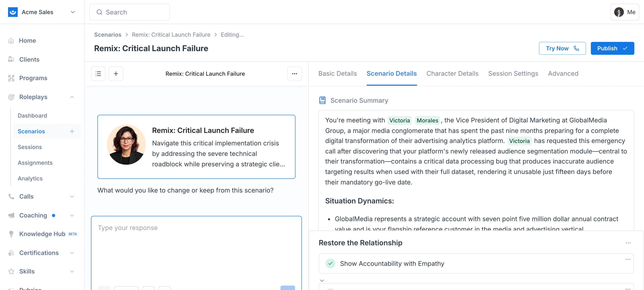Click Victoria Morales's avatar in scenario card
Screen dimensions: 644x290
[x=126, y=145]
